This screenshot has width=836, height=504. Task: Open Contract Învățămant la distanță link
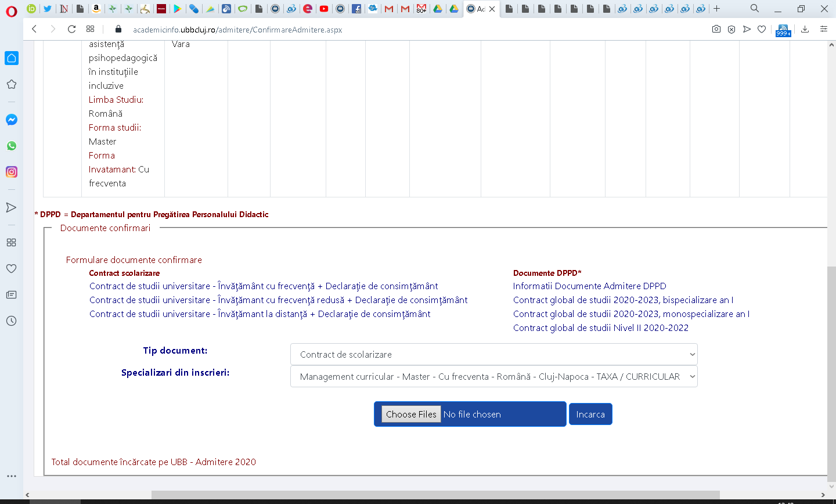(x=260, y=314)
